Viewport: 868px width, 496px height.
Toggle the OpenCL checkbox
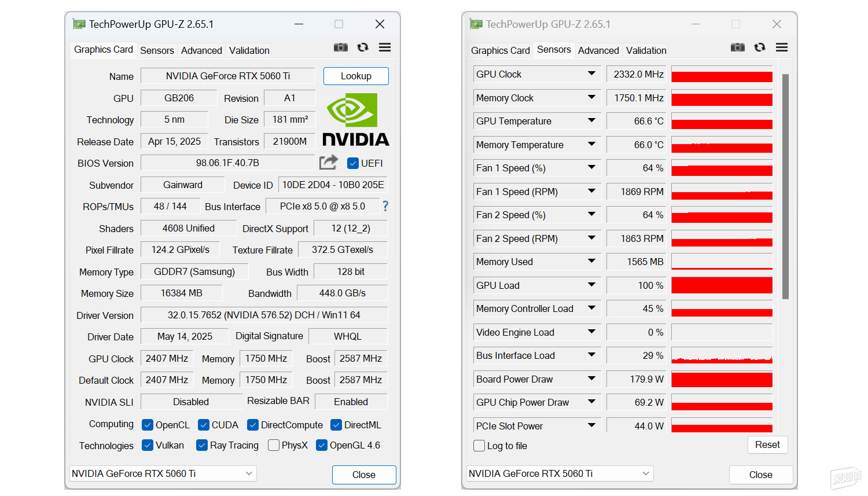coord(148,425)
